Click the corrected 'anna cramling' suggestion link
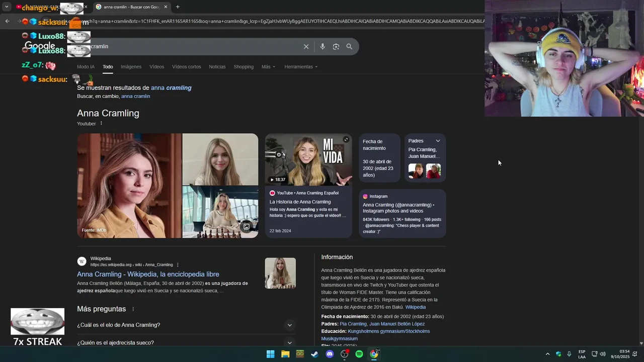644x362 pixels. coord(171,88)
